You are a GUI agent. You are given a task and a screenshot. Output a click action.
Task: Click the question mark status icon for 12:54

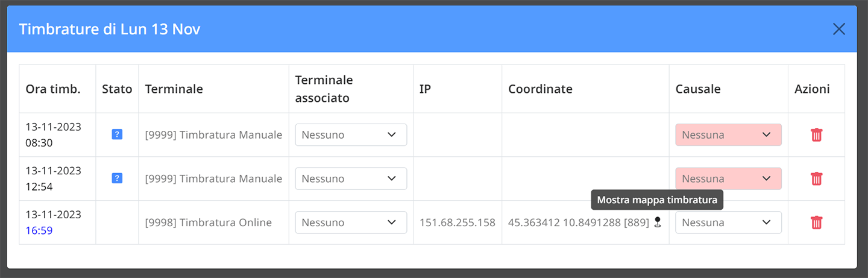117,178
